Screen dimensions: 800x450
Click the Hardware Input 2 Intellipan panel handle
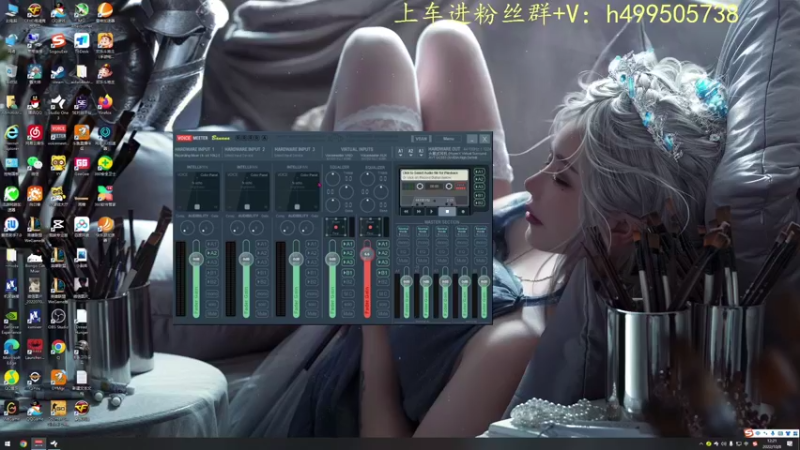(x=247, y=207)
